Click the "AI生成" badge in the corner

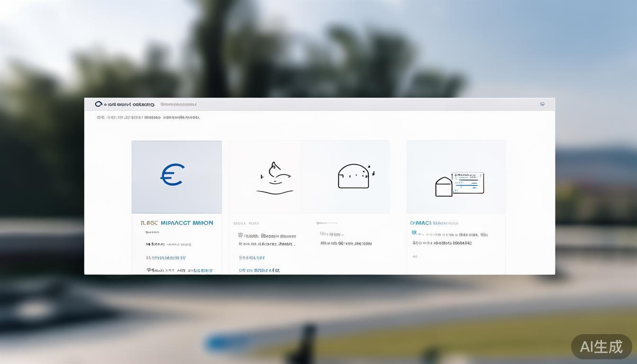point(601,346)
